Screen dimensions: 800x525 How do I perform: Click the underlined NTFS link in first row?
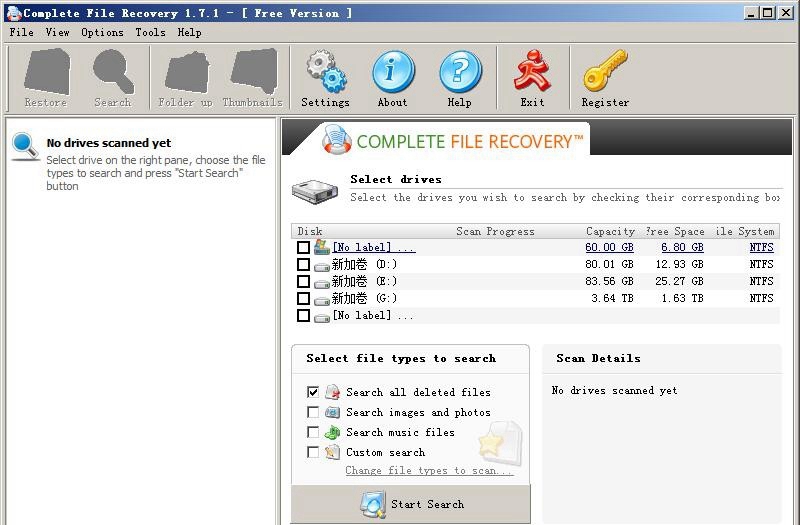pyautogui.click(x=761, y=247)
